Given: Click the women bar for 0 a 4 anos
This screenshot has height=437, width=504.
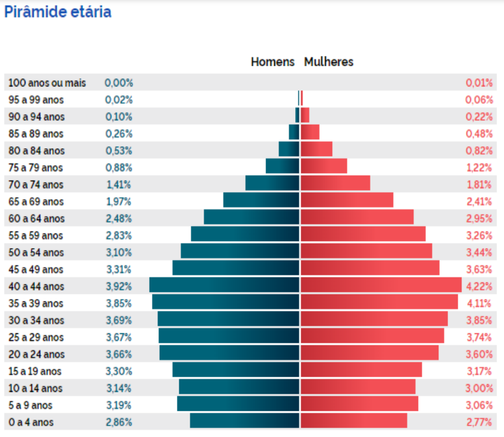Looking at the screenshot, I should (x=354, y=420).
